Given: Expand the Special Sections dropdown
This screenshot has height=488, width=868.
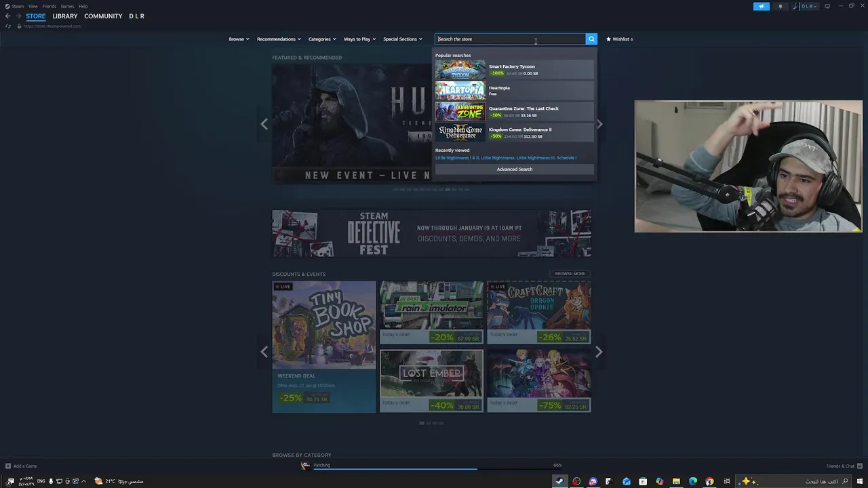Looking at the screenshot, I should 402,39.
